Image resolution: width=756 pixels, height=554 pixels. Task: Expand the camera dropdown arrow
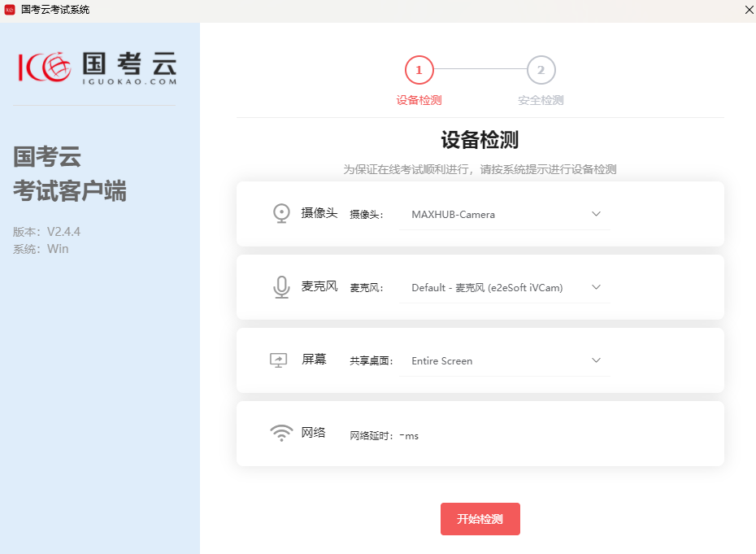596,214
